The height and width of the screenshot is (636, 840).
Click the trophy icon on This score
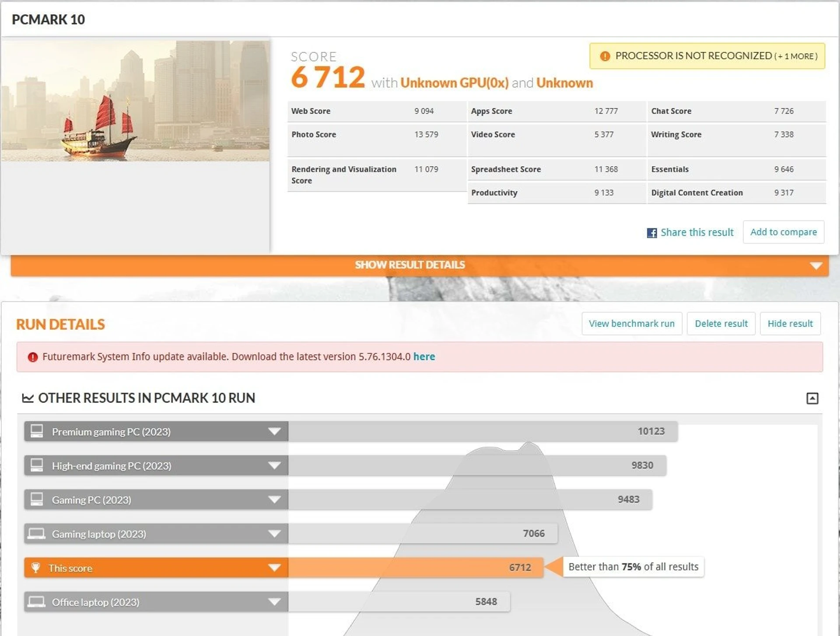point(36,568)
